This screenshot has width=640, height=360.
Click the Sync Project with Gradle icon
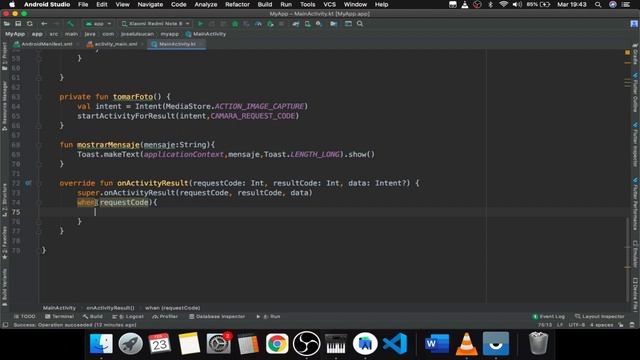[x=296, y=24]
